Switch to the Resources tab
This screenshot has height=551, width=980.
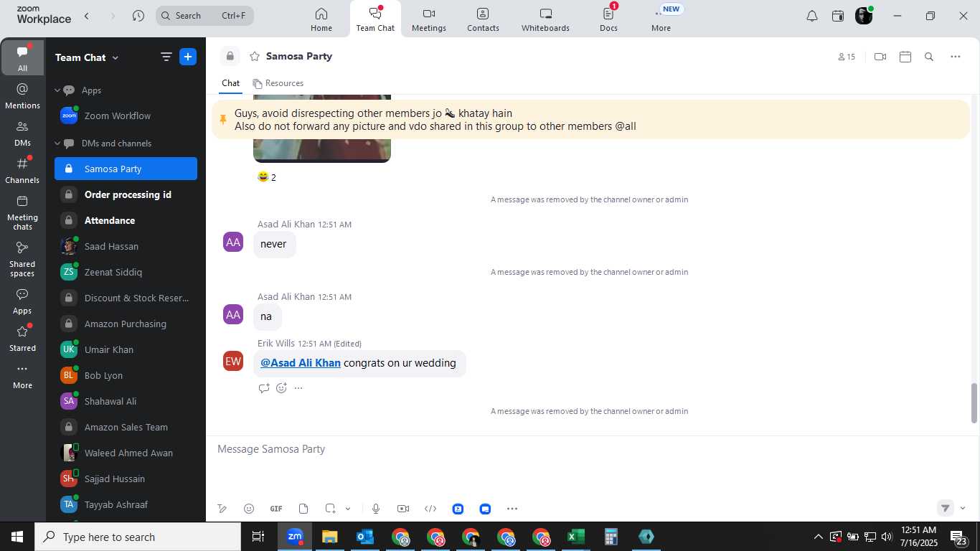point(278,83)
